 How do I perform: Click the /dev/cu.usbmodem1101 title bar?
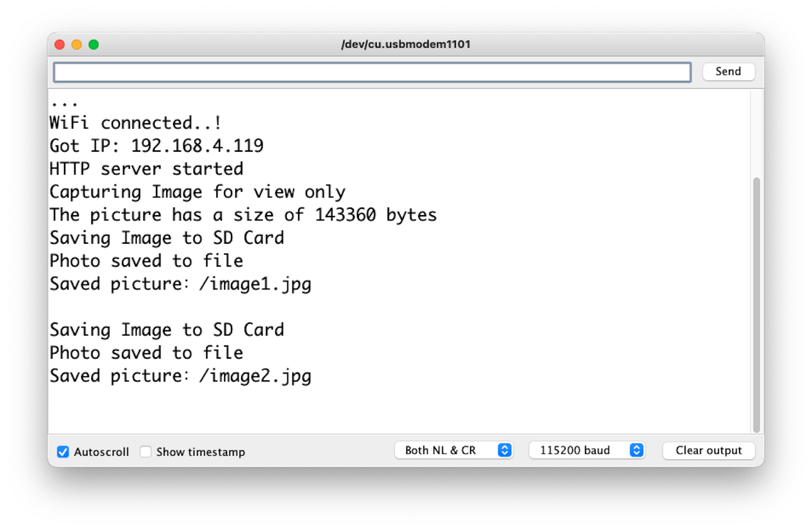tap(406, 44)
